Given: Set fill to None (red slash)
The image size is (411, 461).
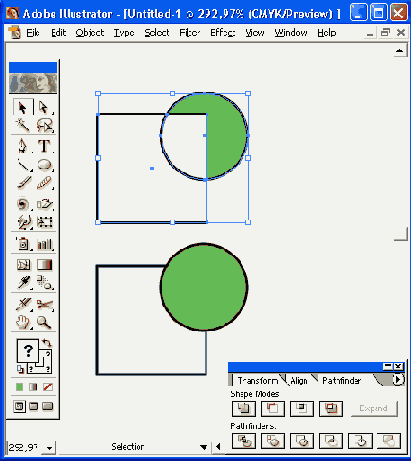Looking at the screenshot, I should [x=48, y=387].
